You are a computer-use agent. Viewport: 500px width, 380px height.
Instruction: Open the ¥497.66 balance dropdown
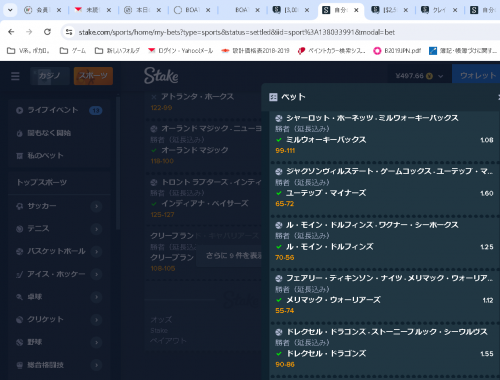(419, 76)
